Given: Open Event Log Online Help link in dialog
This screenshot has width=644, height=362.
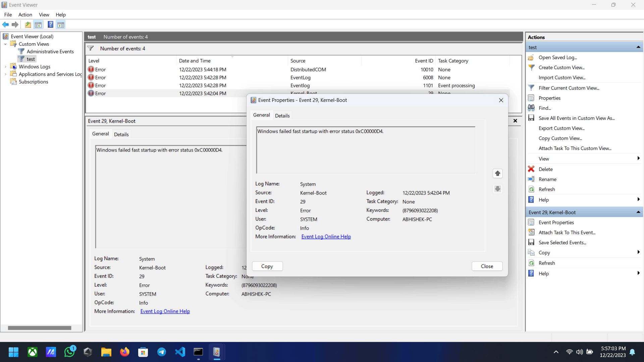Looking at the screenshot, I should (326, 237).
